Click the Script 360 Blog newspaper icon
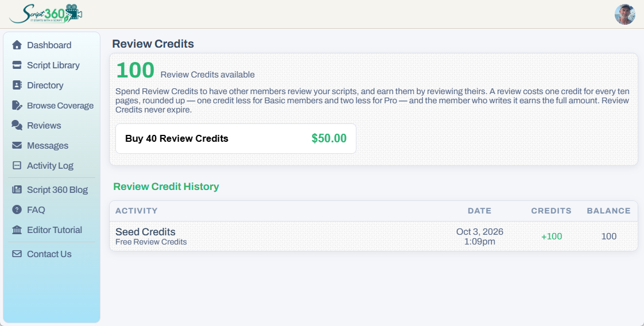Screen dimensions: 644x326 coord(17,189)
